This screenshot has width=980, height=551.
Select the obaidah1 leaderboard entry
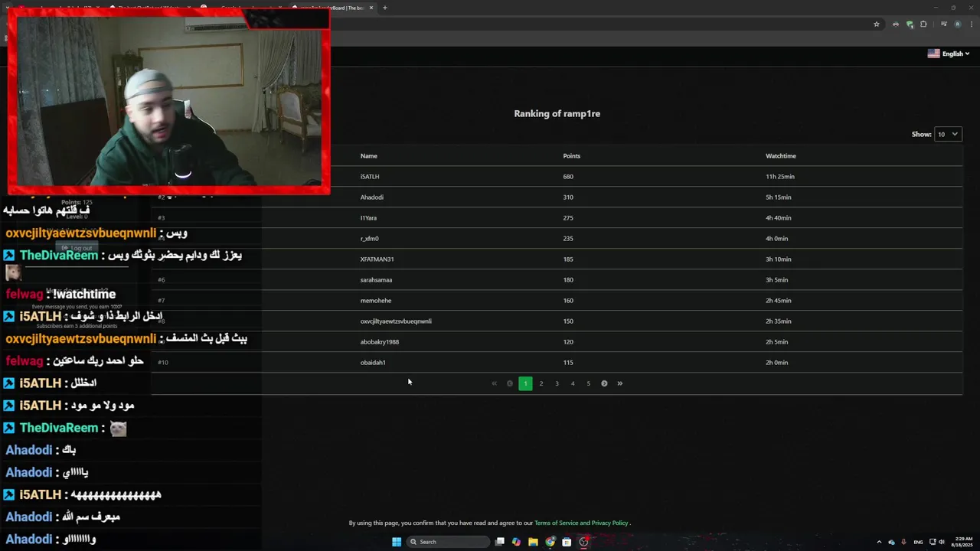pyautogui.click(x=373, y=363)
